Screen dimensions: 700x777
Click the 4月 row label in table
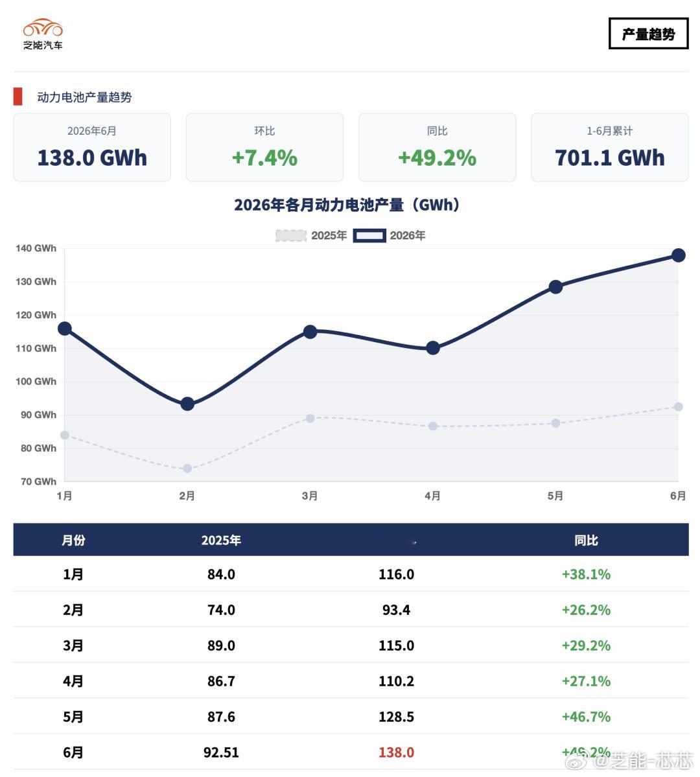click(73, 681)
